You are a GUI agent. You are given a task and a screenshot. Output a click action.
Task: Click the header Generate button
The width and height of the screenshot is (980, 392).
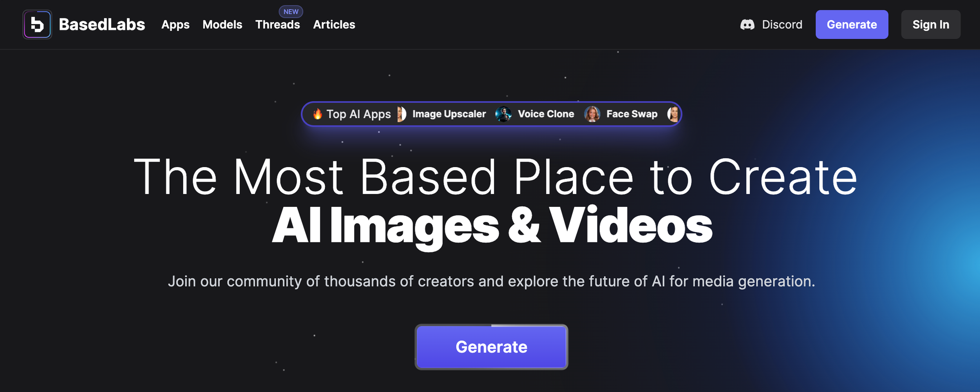point(852,24)
